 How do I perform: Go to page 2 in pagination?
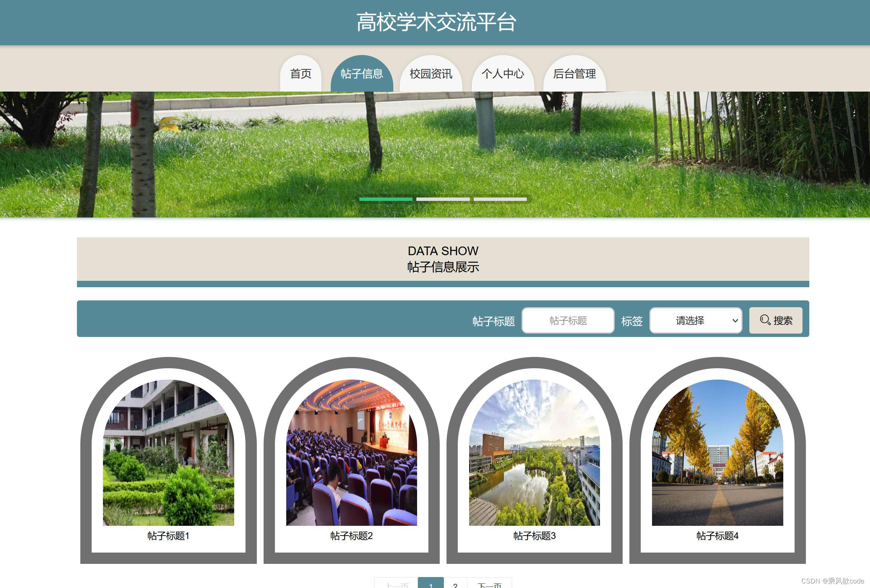[456, 585]
